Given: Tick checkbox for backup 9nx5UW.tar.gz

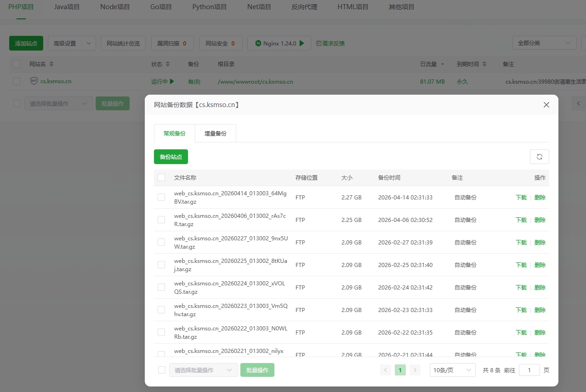Looking at the screenshot, I should click(x=161, y=242).
